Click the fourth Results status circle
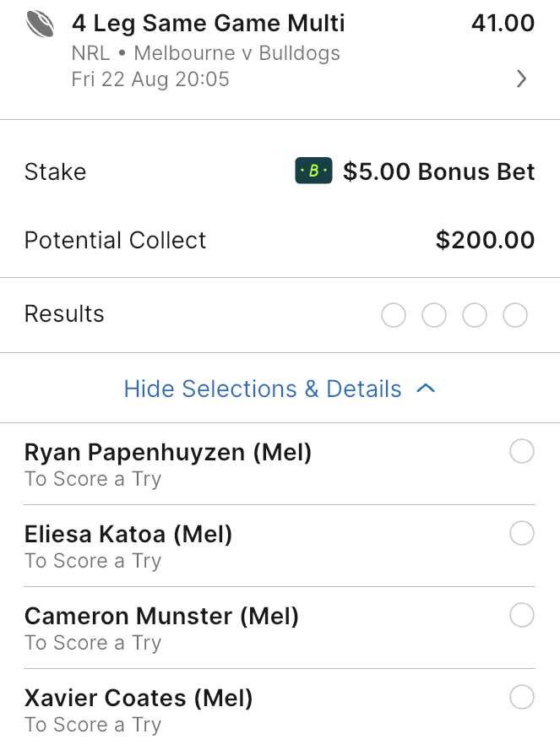 (515, 316)
